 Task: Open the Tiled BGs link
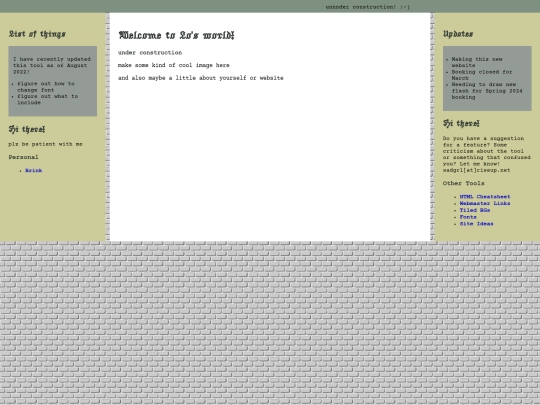[x=475, y=210]
